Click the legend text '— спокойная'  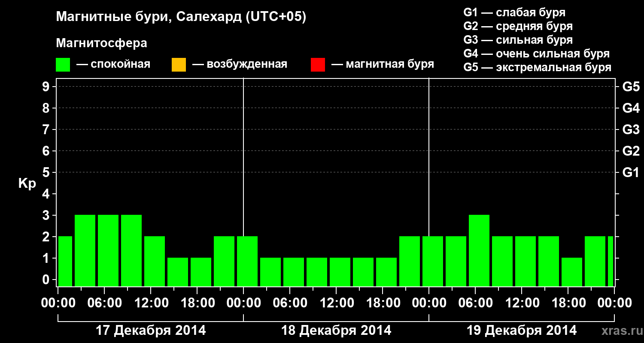click(x=113, y=65)
